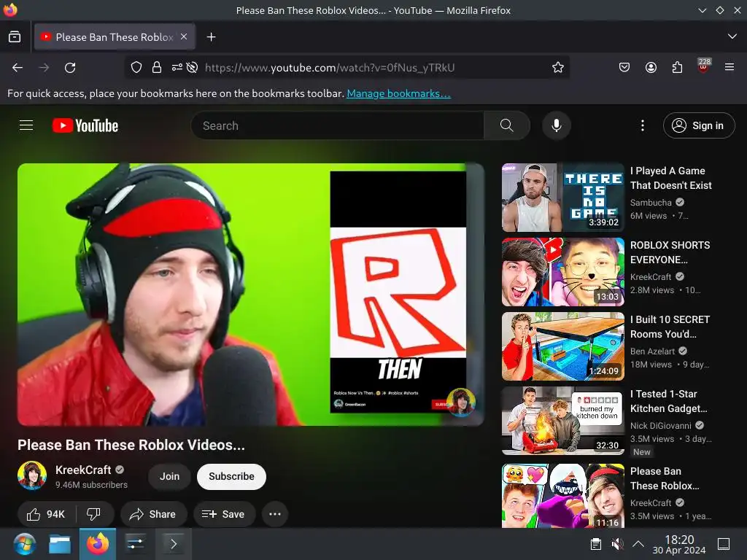Click the Sambucha channel name
This screenshot has height=560, width=747.
click(651, 203)
